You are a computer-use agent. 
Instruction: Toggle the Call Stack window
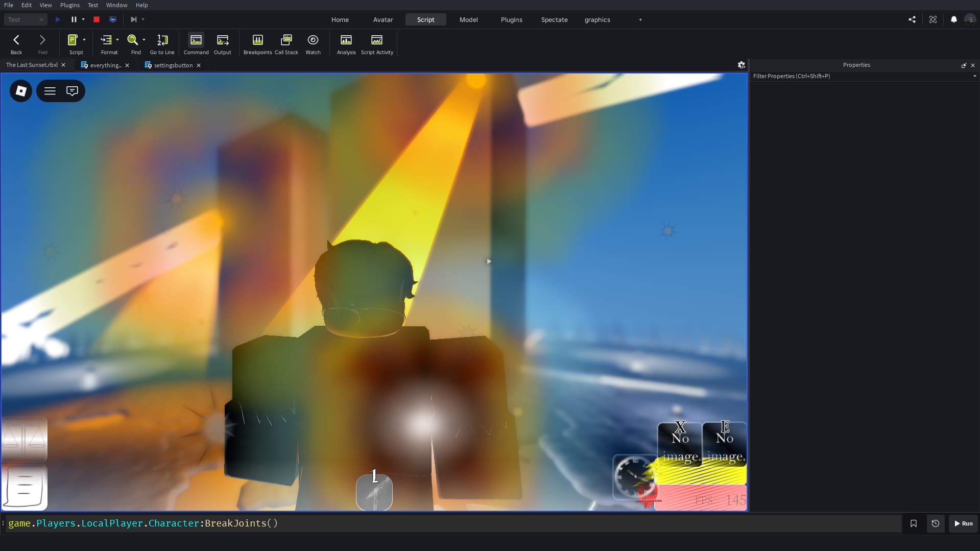coord(286,44)
